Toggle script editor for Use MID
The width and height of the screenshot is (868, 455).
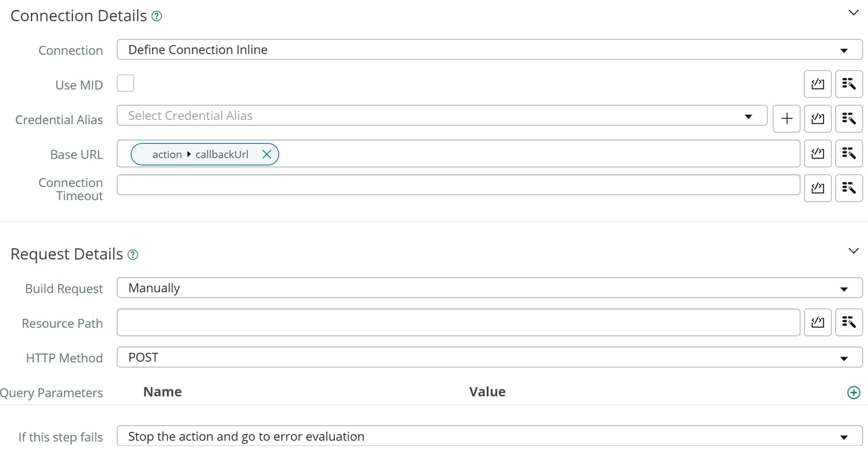pyautogui.click(x=817, y=84)
